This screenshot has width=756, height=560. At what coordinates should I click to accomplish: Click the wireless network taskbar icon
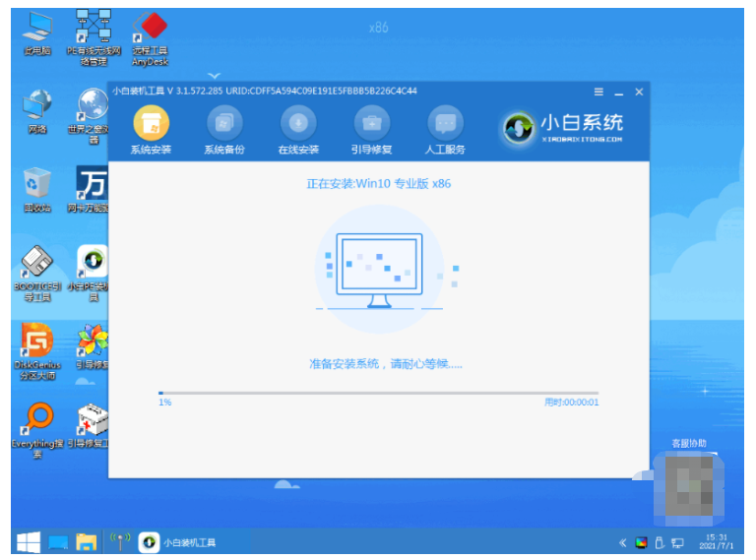(120, 541)
